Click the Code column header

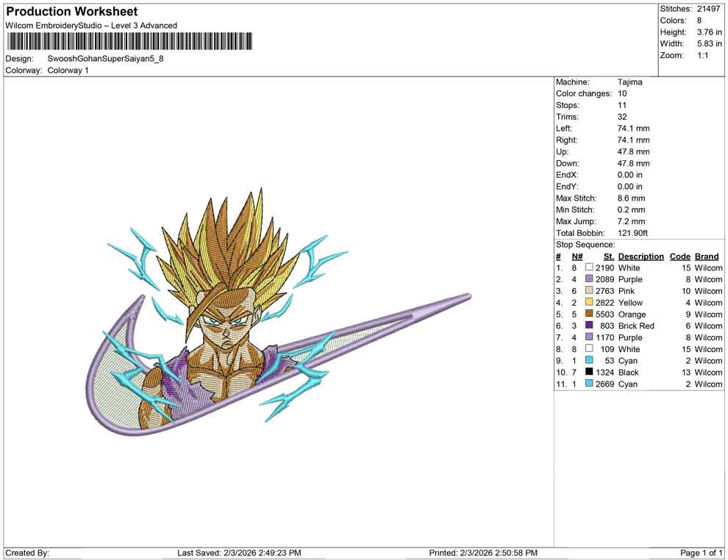[x=680, y=256]
